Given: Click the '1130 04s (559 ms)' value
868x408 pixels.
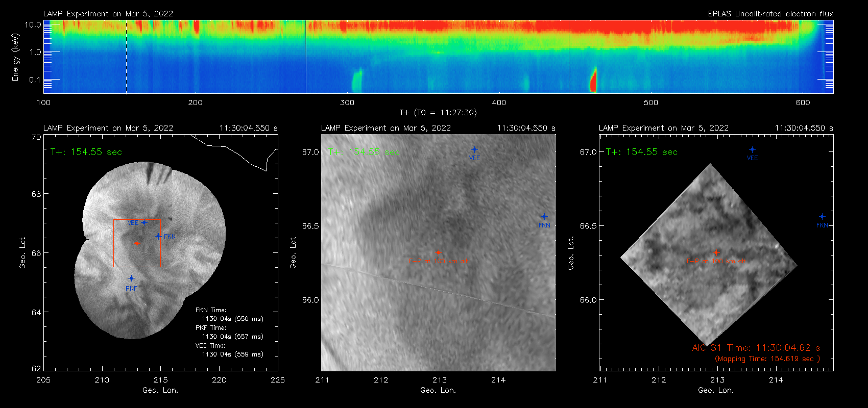Looking at the screenshot, I should pyautogui.click(x=233, y=354).
